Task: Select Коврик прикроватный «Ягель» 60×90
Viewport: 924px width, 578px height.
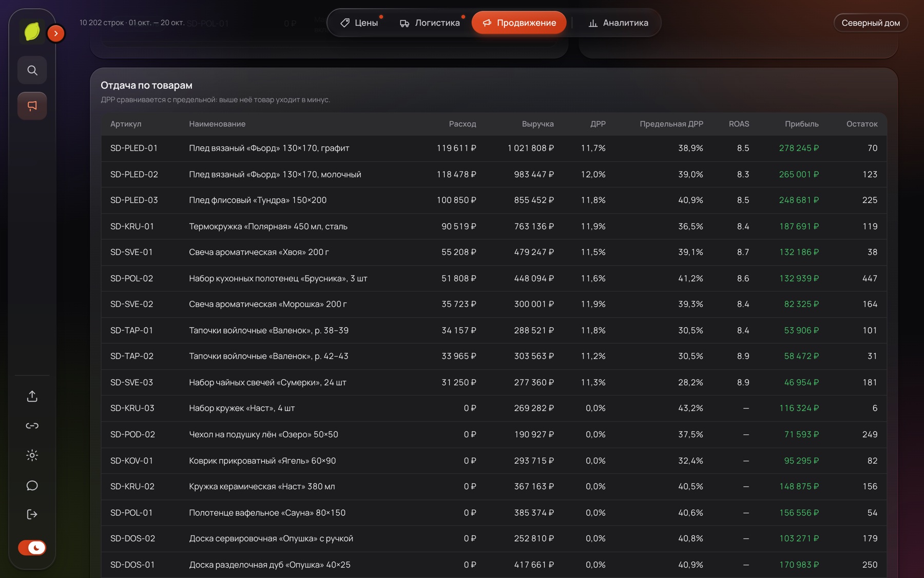Action: click(x=262, y=460)
